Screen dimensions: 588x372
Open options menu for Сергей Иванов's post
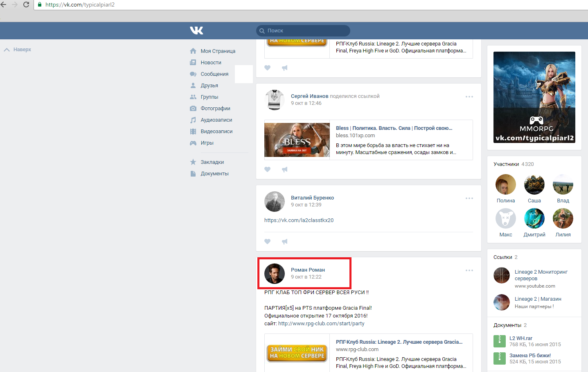pos(469,97)
